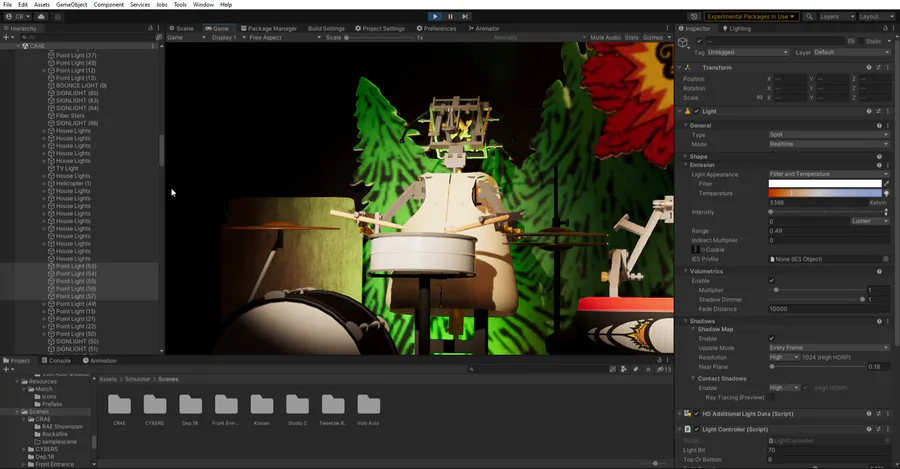
Task: Open the account CB dropdown
Action: (18, 17)
